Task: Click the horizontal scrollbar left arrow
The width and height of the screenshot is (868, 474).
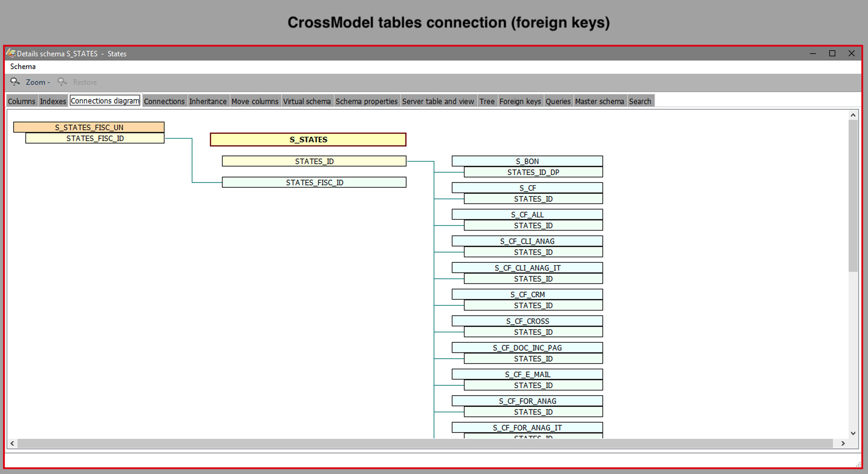Action: pos(12,444)
